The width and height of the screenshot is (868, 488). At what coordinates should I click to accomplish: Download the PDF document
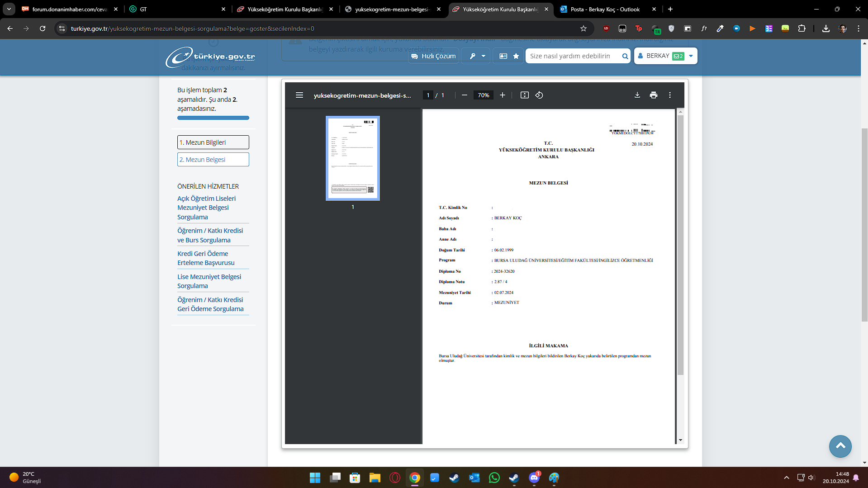point(637,95)
